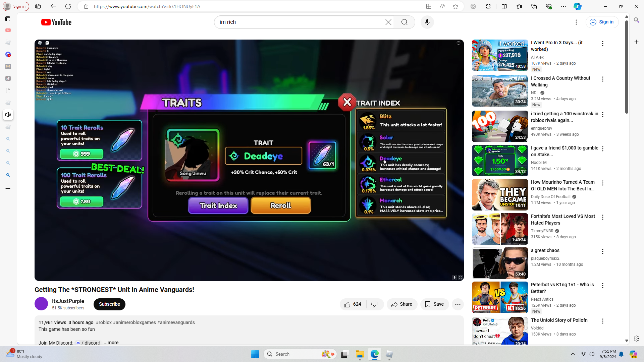Open the YouTube hamburger guide menu
The image size is (644, 362).
tap(29, 22)
